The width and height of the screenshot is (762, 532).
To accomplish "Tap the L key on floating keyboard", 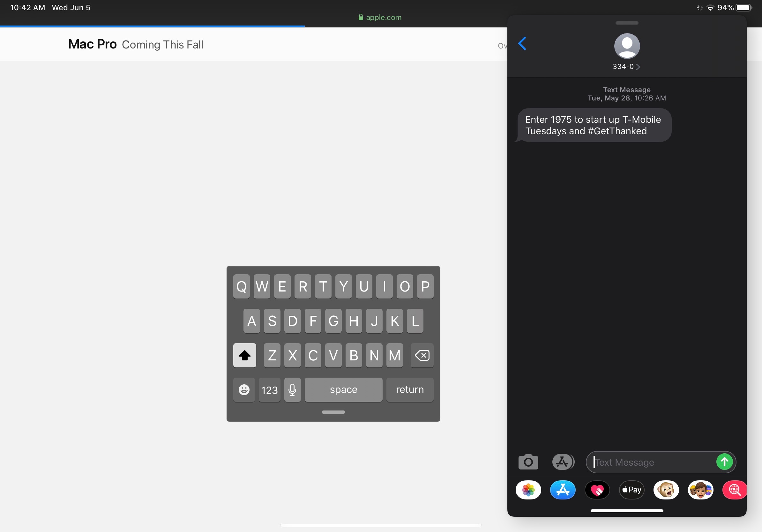I will (415, 321).
